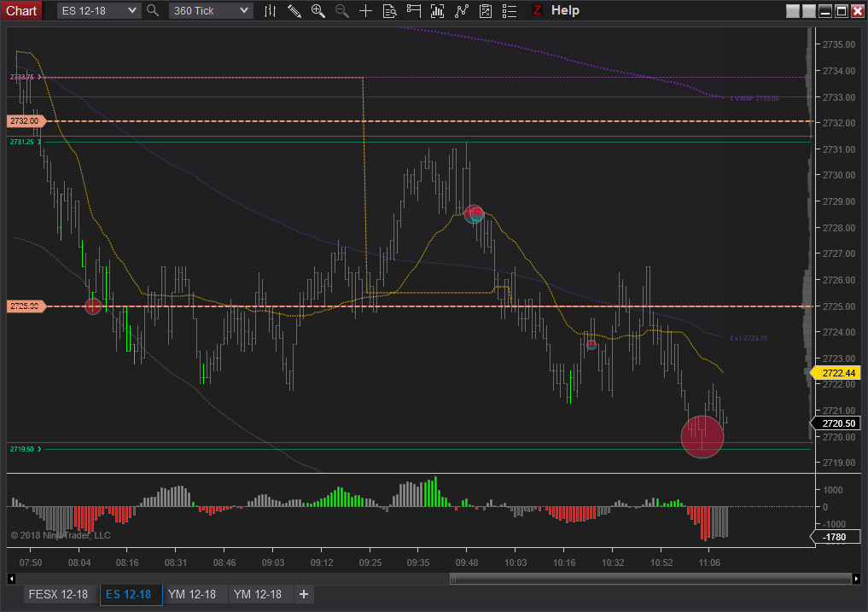Click the 2731.25 level label
The width and height of the screenshot is (868, 612).
coord(26,142)
